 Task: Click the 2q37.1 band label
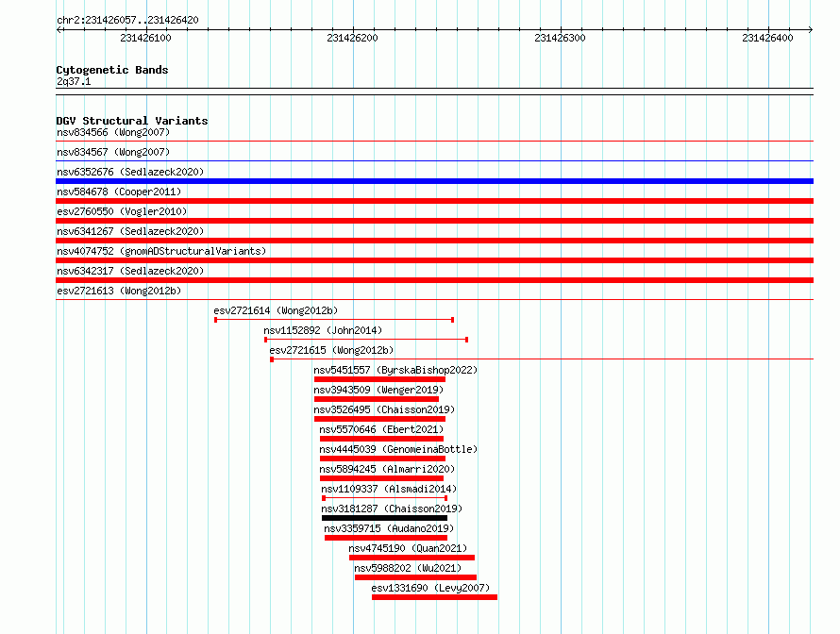(x=74, y=81)
